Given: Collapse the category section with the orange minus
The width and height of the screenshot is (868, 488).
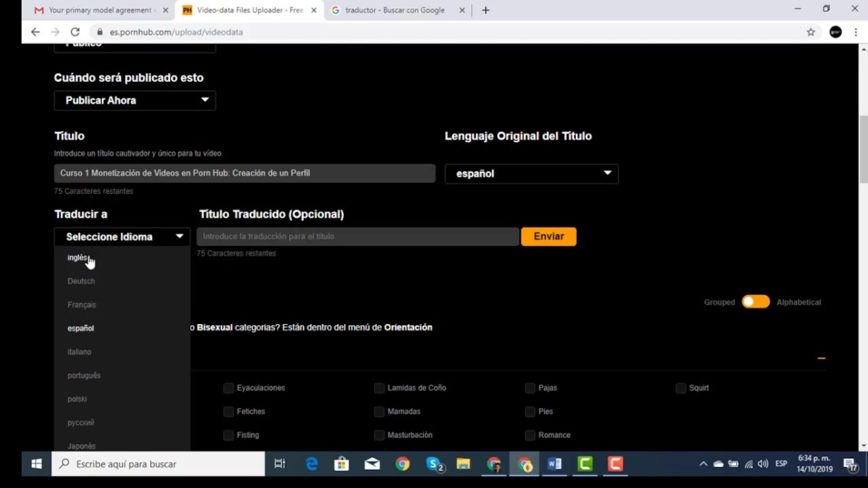Looking at the screenshot, I should (821, 358).
